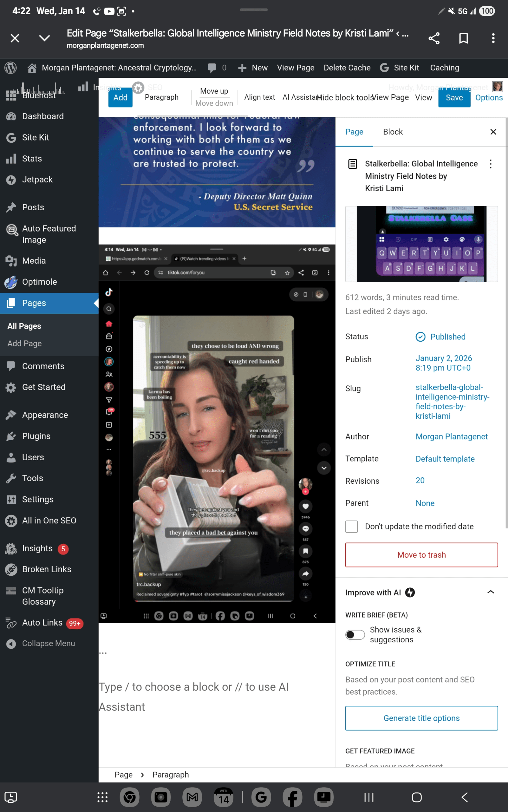Select Optimole in the admin sidebar
The image size is (508, 812).
40,282
